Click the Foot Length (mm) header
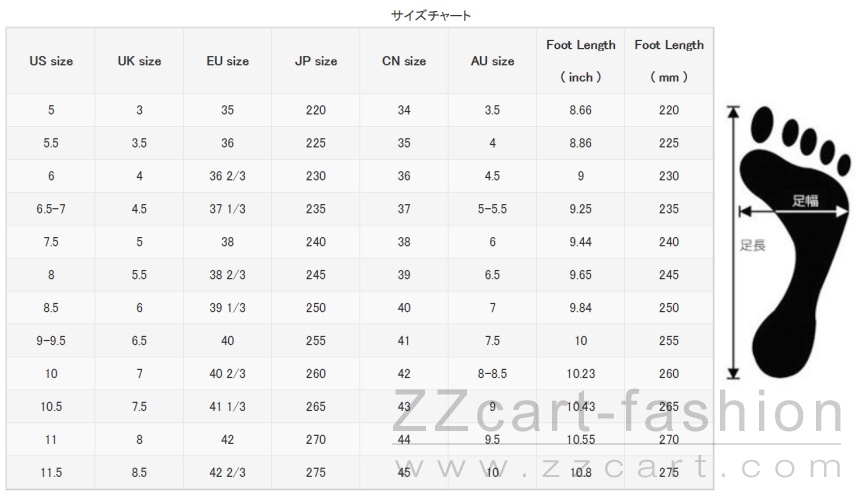Image resolution: width=860 pixels, height=496 pixels. [x=669, y=61]
